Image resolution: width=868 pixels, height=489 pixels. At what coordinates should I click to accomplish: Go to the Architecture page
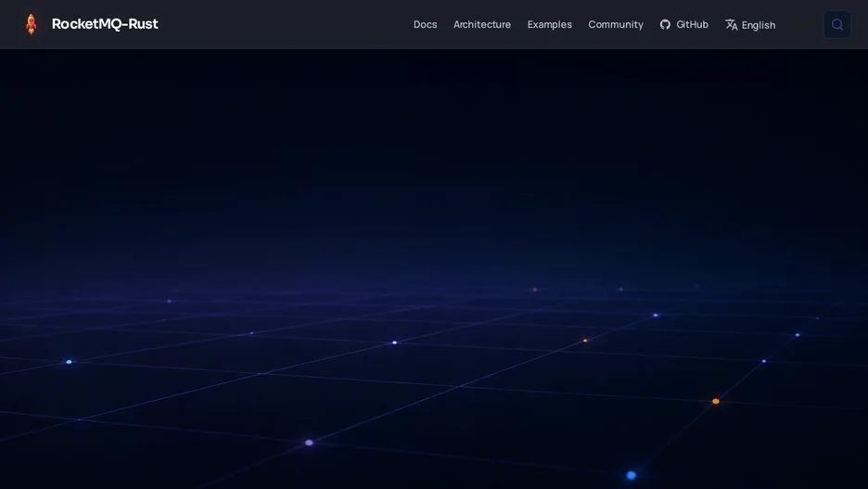click(x=481, y=24)
